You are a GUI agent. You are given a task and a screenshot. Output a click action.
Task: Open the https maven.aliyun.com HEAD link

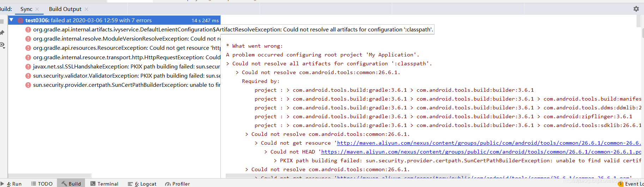[481, 152]
